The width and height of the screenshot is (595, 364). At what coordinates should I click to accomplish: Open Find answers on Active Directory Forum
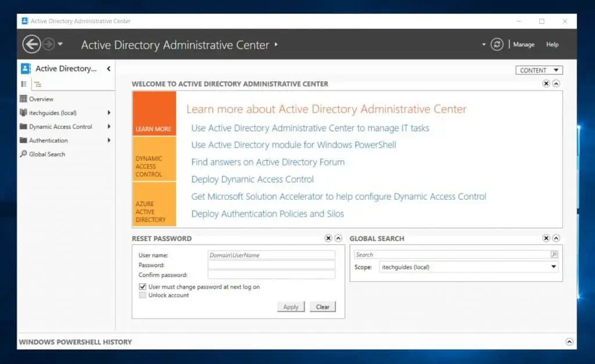(x=268, y=163)
